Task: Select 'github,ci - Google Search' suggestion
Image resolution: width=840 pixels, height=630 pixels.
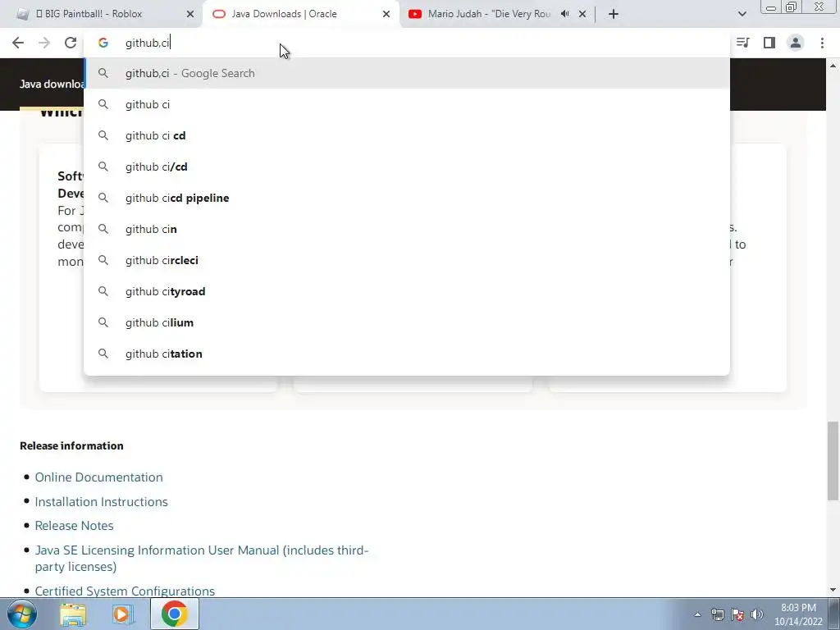Action: [x=407, y=73]
